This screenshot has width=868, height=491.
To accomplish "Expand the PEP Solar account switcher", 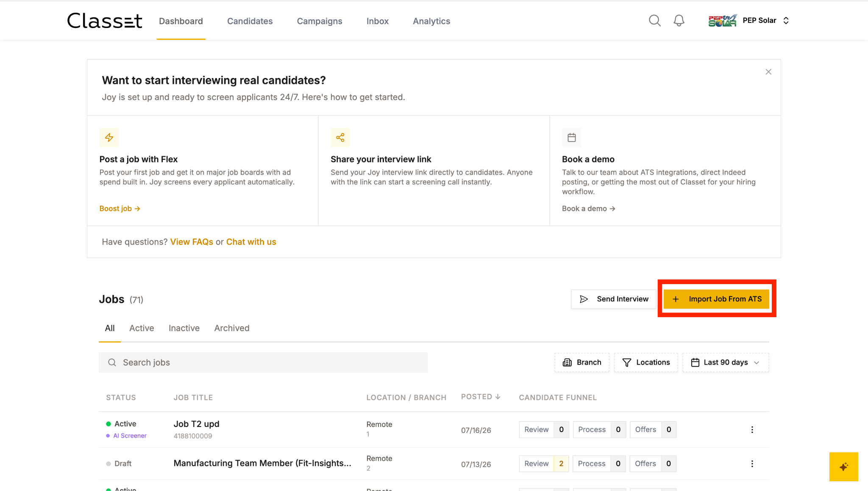I will pos(786,20).
